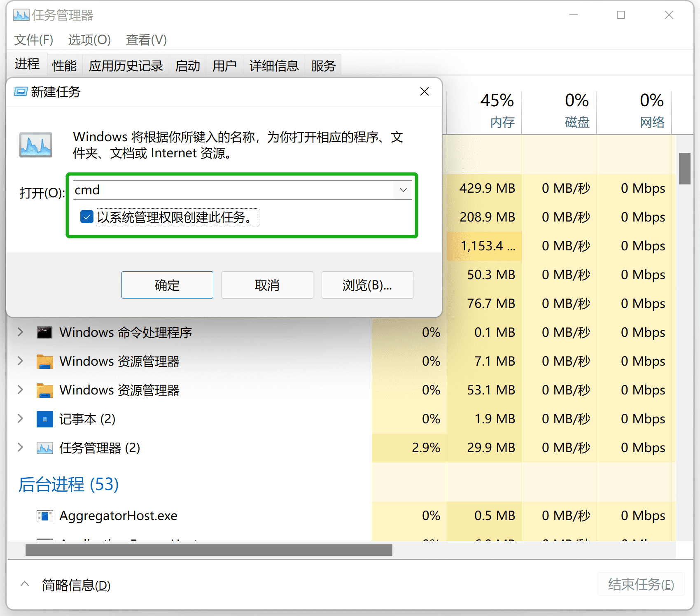Click inside the cmd text input field
700x616 pixels.
point(206,190)
